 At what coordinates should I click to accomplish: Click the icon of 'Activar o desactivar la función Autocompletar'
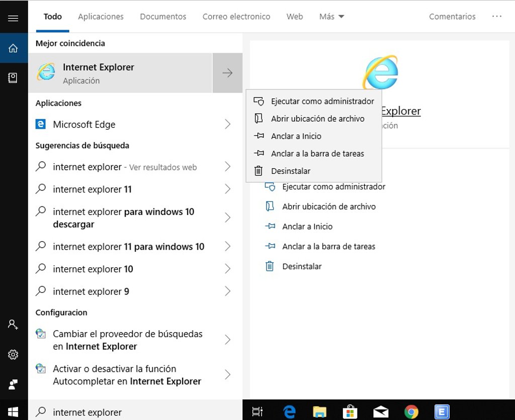point(41,368)
